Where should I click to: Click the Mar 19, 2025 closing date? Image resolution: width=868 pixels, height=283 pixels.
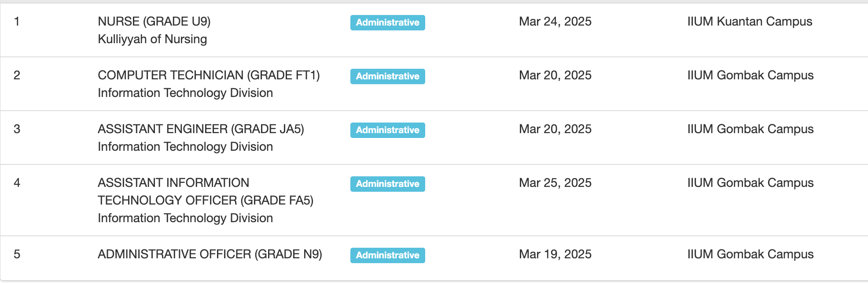pyautogui.click(x=555, y=254)
